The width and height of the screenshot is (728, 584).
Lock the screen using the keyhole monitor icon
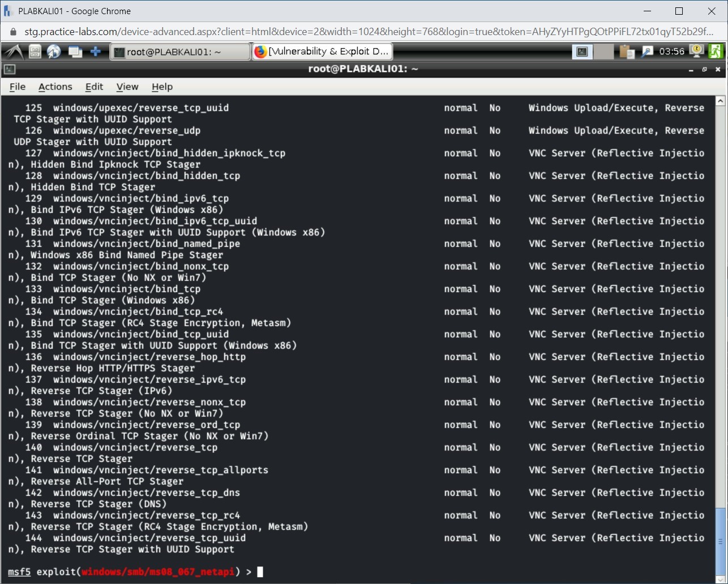click(696, 51)
